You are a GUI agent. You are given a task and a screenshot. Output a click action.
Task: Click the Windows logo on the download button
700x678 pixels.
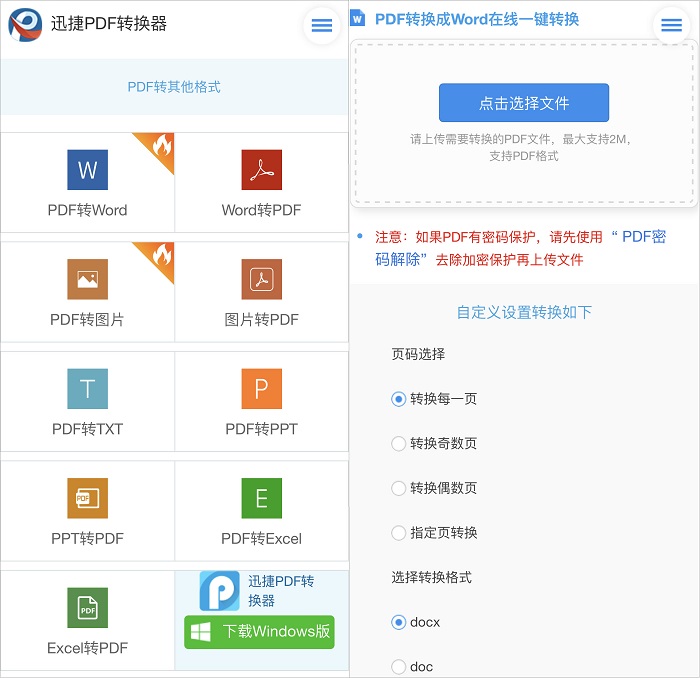pos(200,632)
